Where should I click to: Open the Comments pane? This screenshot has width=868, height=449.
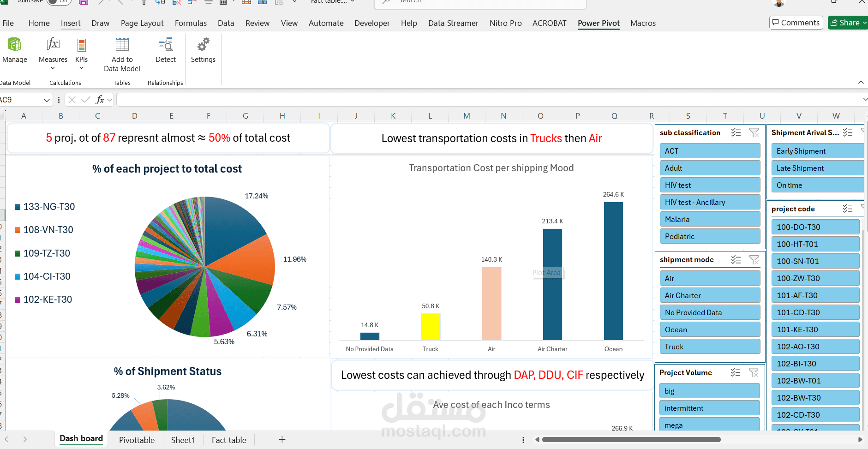pos(796,23)
